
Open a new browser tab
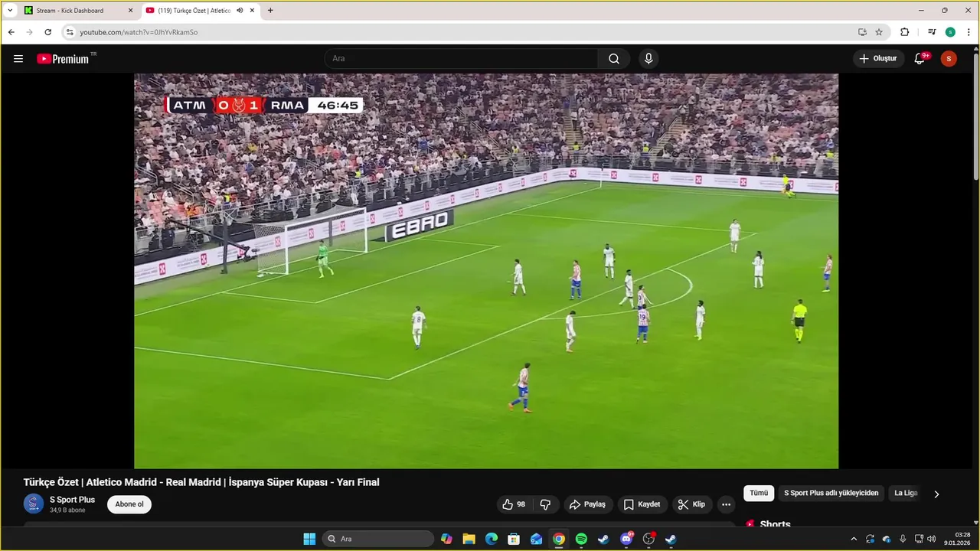[x=270, y=11]
